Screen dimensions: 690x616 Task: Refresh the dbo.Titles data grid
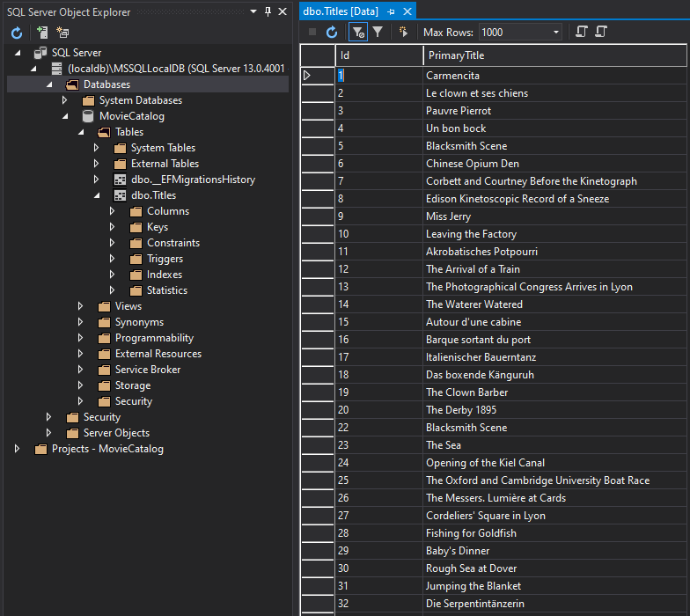[x=332, y=33]
